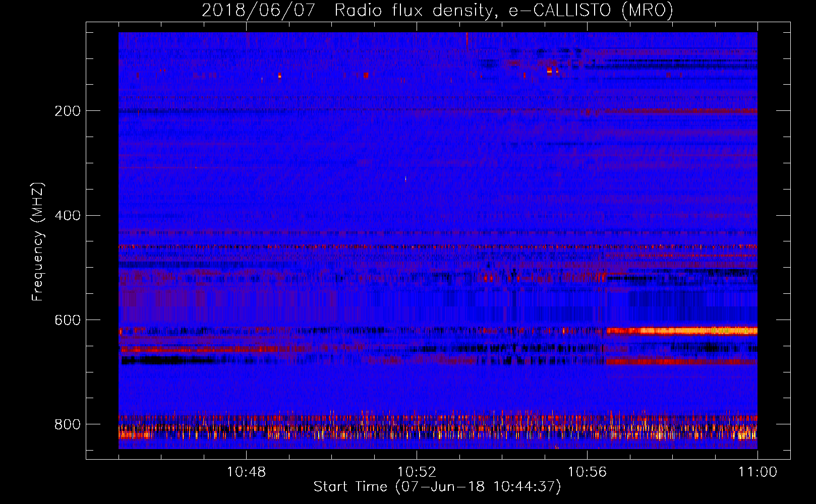Click the 11:00 time axis label

point(757,472)
